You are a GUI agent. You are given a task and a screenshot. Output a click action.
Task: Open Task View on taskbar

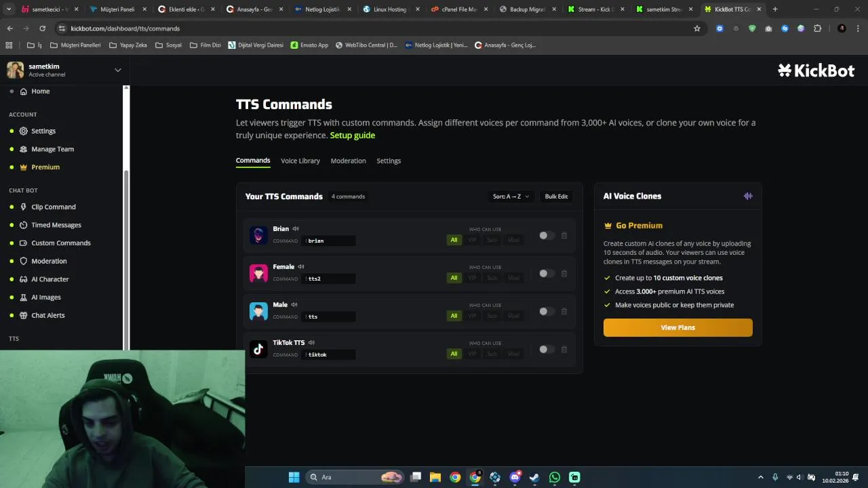pos(416,477)
